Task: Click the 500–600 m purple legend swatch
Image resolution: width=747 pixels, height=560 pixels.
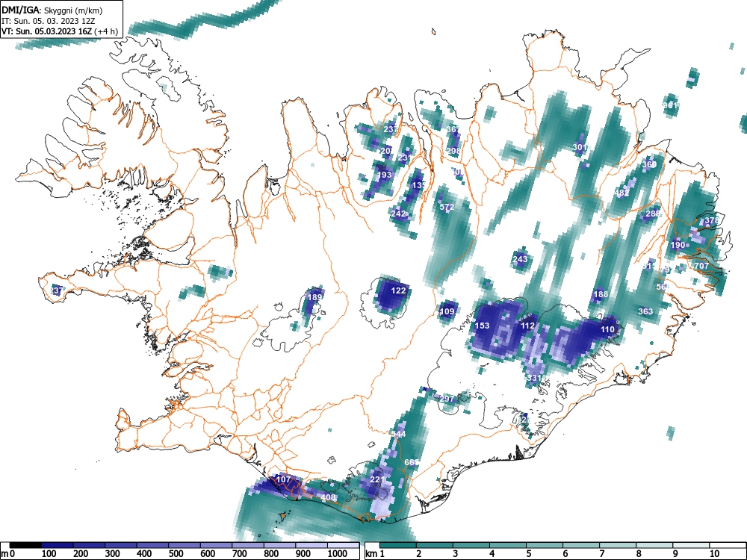Action: pos(185,545)
